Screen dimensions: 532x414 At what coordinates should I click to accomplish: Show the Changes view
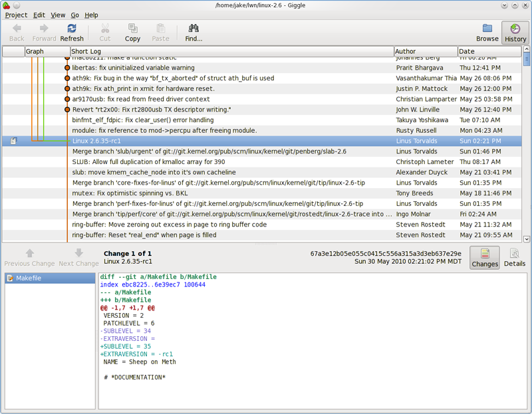pyautogui.click(x=485, y=258)
